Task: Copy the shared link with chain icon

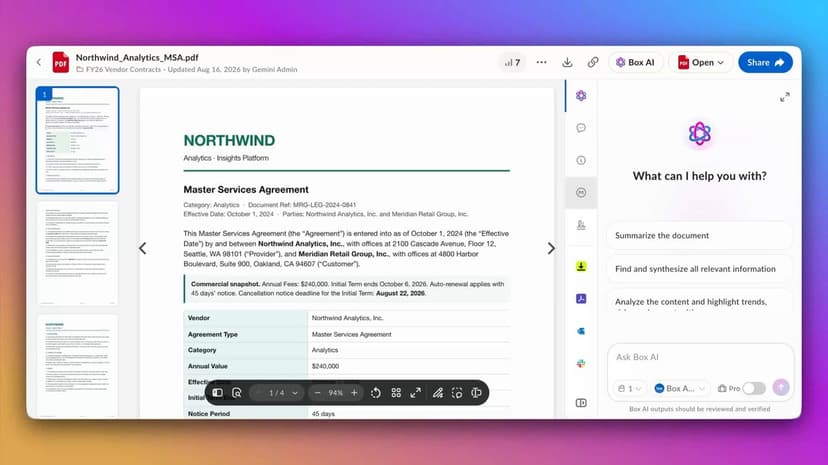Action: point(593,62)
